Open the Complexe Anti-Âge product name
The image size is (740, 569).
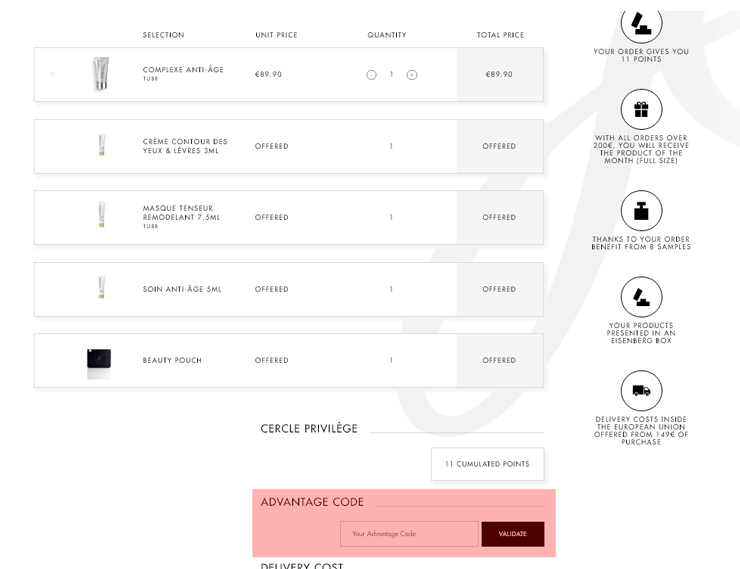(183, 69)
